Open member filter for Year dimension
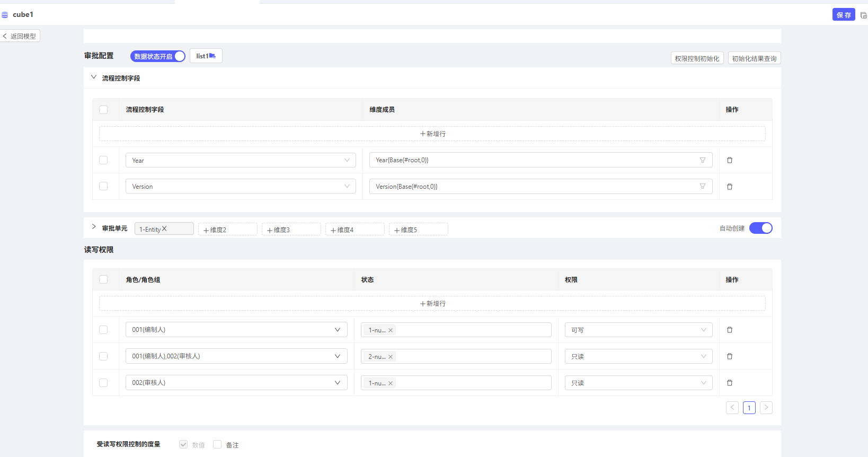 pos(702,160)
